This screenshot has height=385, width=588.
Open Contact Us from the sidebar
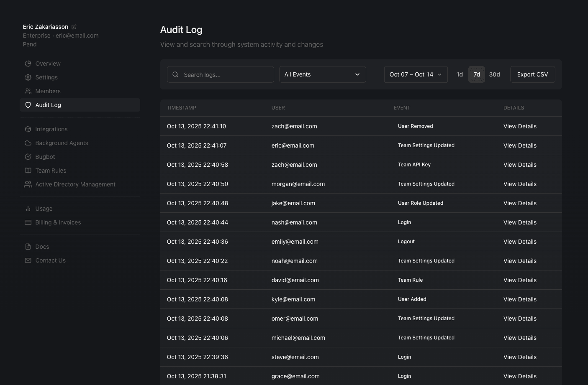tap(50, 260)
